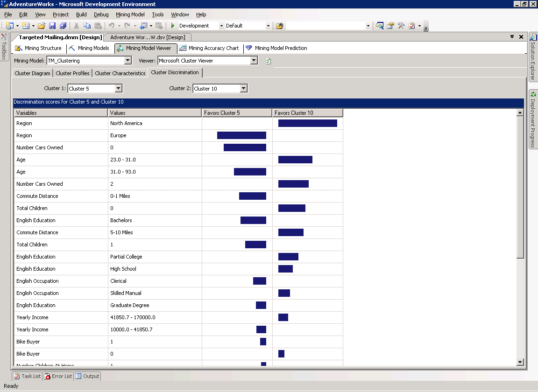Click the Save All icon
Image resolution: width=538 pixels, height=392 pixels.
pos(63,26)
